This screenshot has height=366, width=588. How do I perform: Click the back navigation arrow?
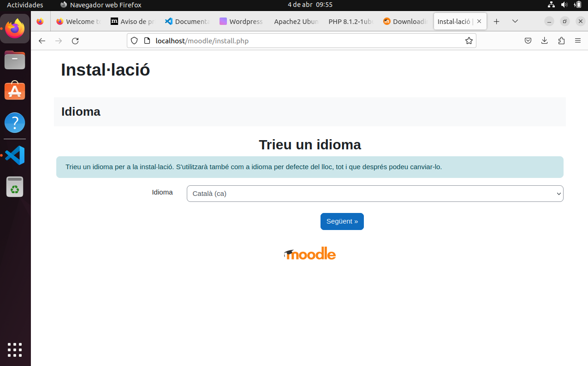42,41
